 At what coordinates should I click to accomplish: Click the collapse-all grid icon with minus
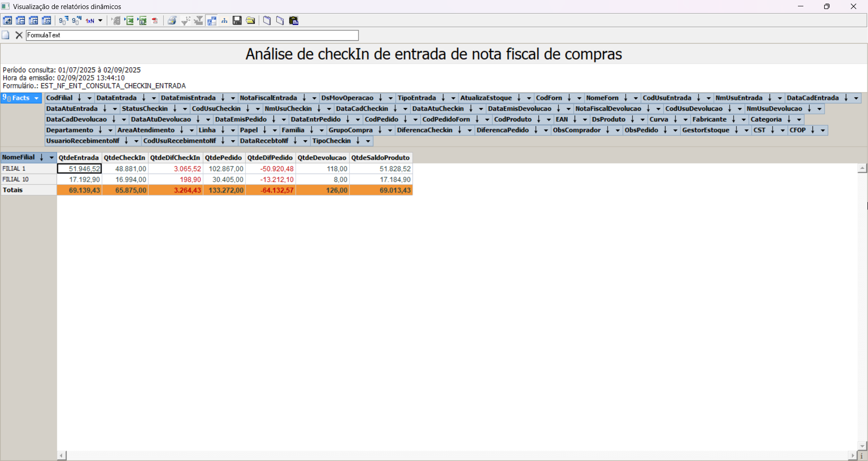(x=21, y=20)
